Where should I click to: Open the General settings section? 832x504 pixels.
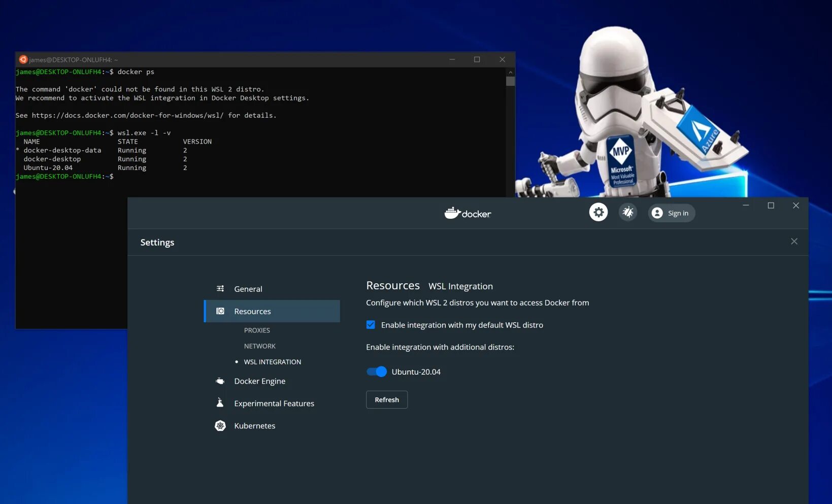click(272, 289)
